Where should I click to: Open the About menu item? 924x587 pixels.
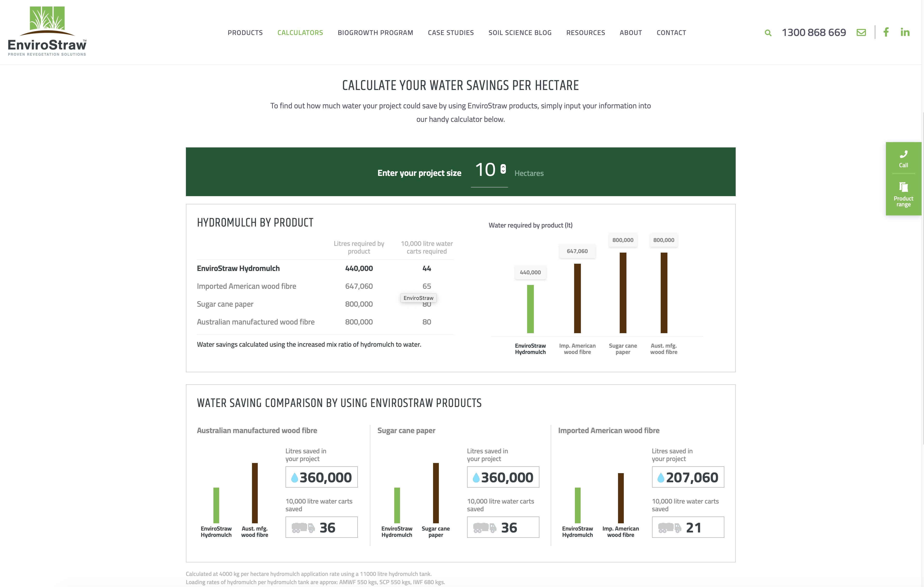point(631,33)
